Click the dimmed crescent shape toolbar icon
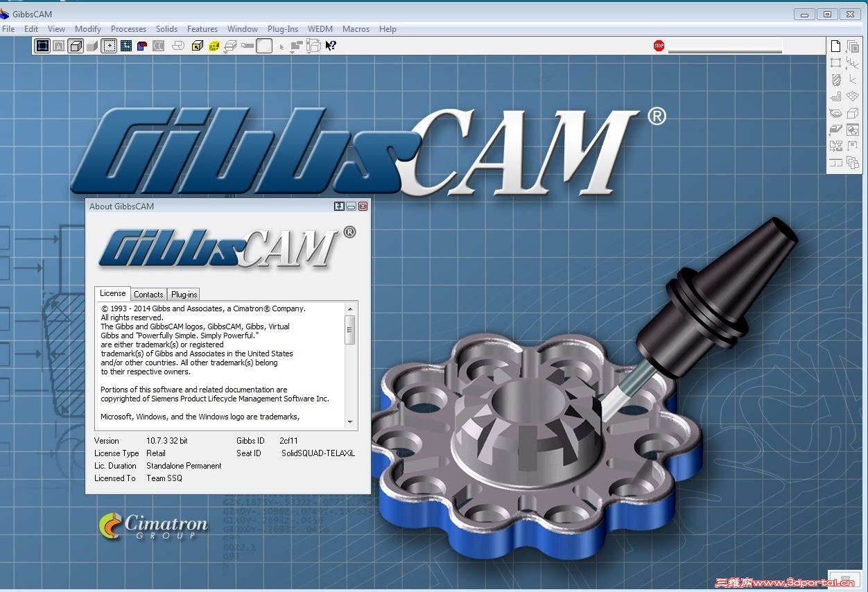Viewport: 868px width, 592px height. click(x=159, y=46)
